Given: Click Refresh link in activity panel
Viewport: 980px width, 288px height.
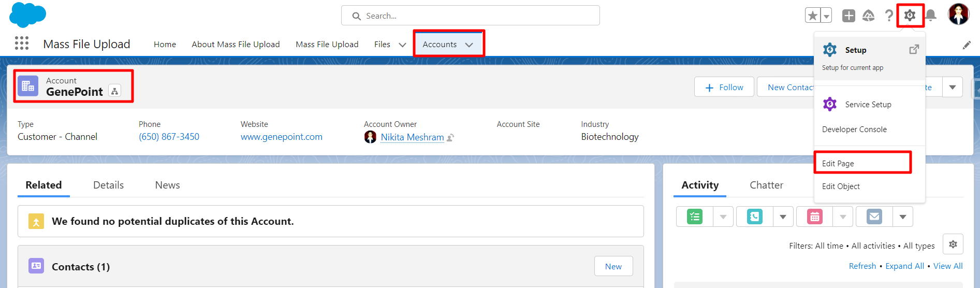Looking at the screenshot, I should 862,266.
